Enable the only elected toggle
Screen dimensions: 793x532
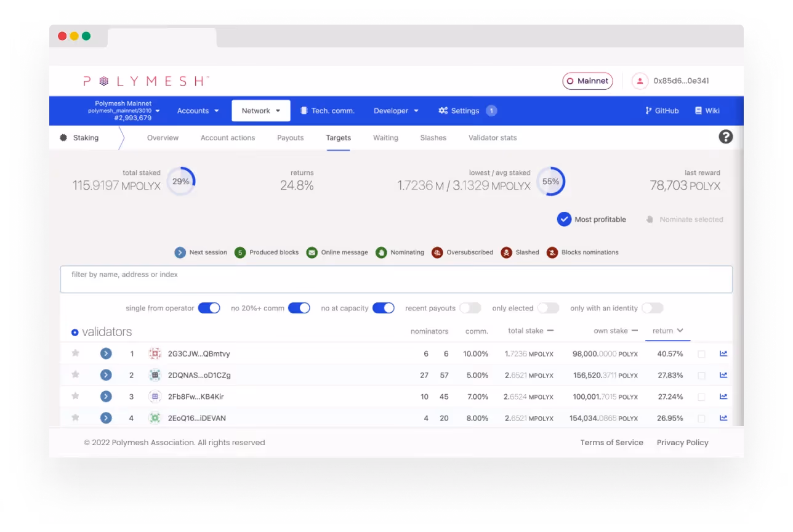coord(549,308)
